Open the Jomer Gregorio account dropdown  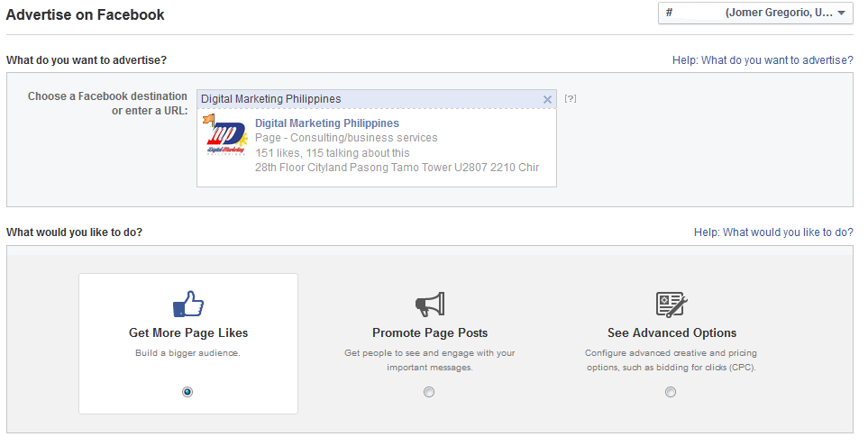(755, 13)
